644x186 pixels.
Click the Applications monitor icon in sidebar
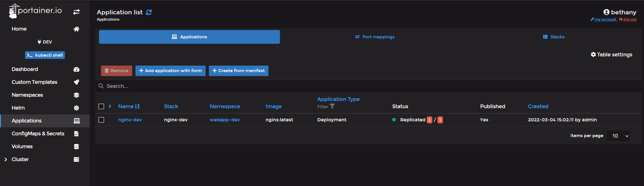coord(77,121)
